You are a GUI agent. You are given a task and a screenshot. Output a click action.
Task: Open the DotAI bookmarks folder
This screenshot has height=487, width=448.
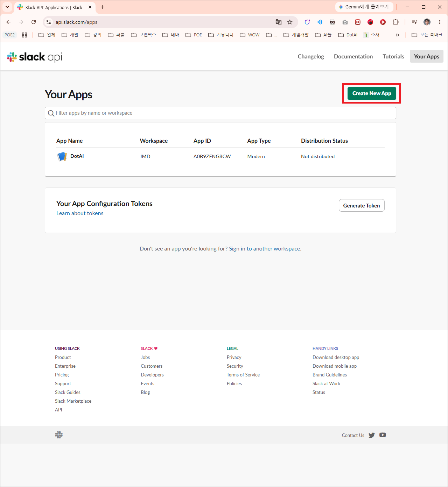pos(348,35)
